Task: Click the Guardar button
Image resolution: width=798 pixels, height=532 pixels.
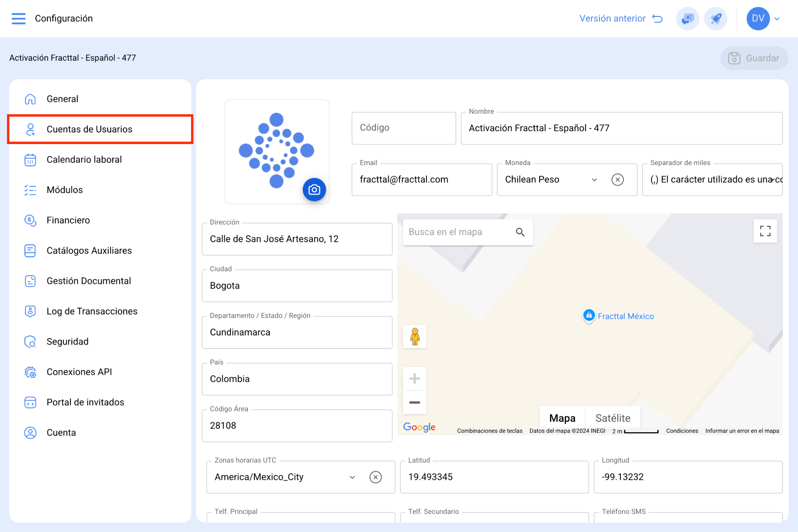Action: coord(754,58)
